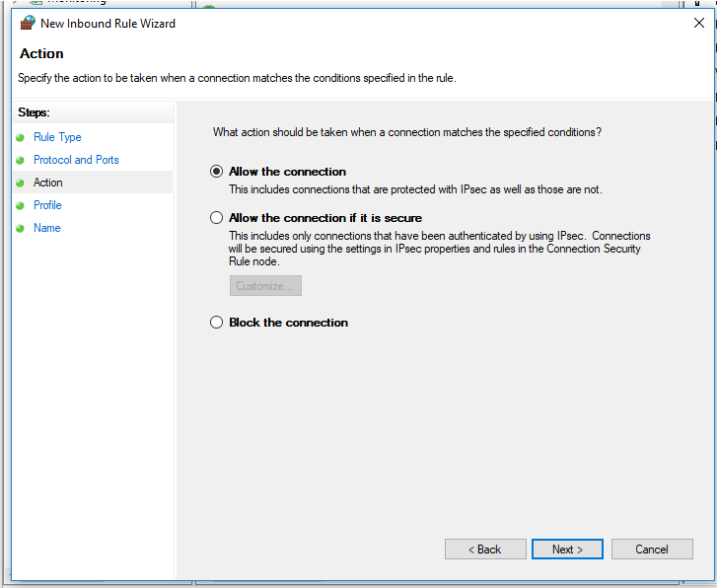Click green bullet beside Profile step

click(20, 205)
